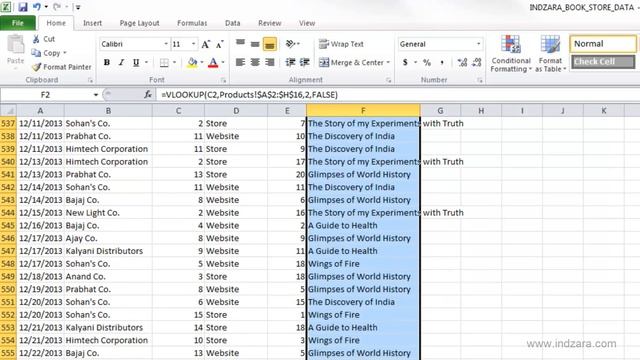Image resolution: width=640 pixels, height=360 pixels.
Task: Click Increase Decimal icon
Action: (462, 62)
